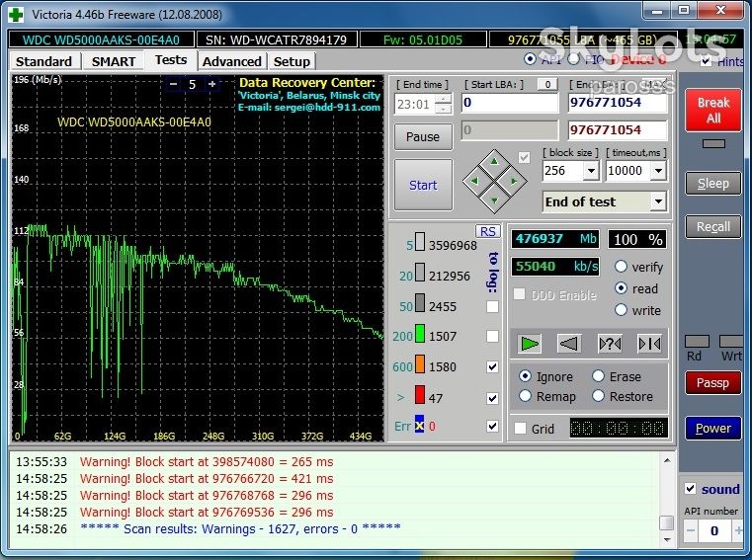Click the random seek ▷?◁ icon

click(x=610, y=344)
